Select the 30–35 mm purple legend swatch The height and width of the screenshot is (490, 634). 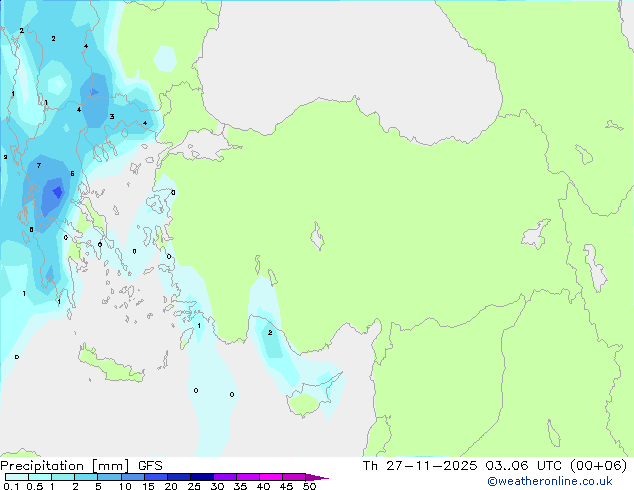(225, 477)
